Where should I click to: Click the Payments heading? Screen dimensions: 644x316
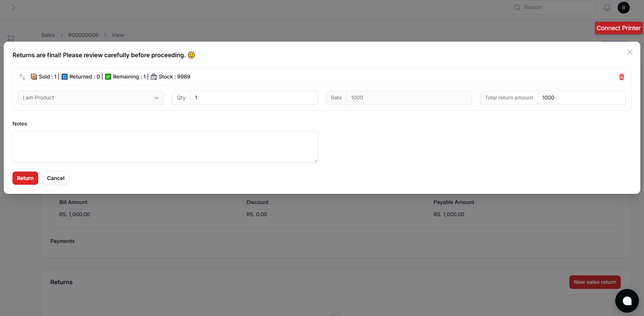click(63, 241)
